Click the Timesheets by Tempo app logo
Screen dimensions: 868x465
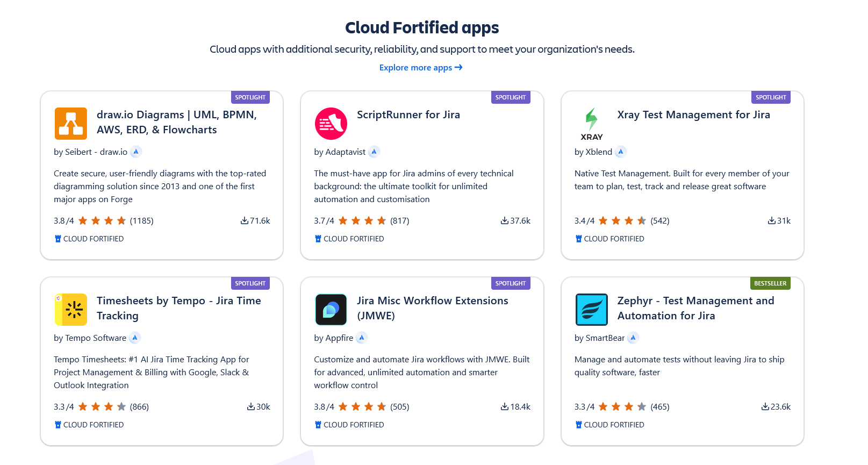click(x=70, y=310)
